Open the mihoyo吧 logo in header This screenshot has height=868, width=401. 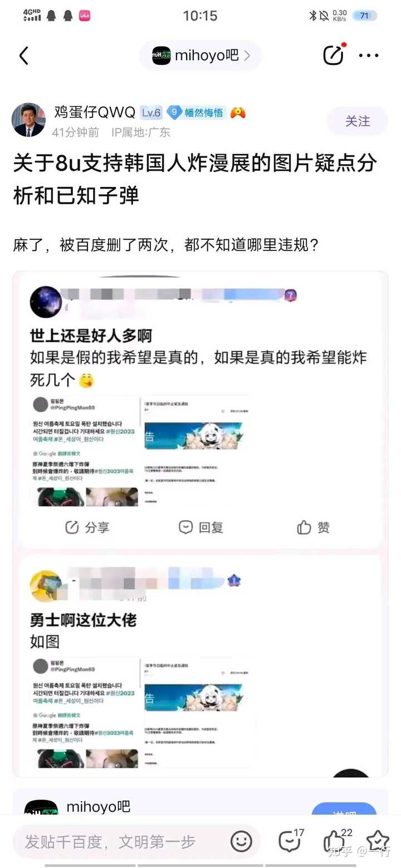[162, 56]
